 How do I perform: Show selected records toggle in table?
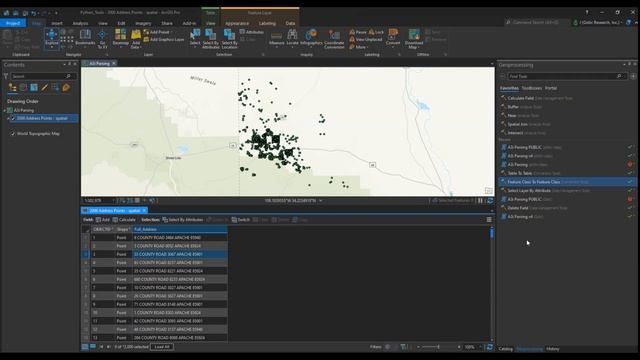pyautogui.click(x=93, y=347)
